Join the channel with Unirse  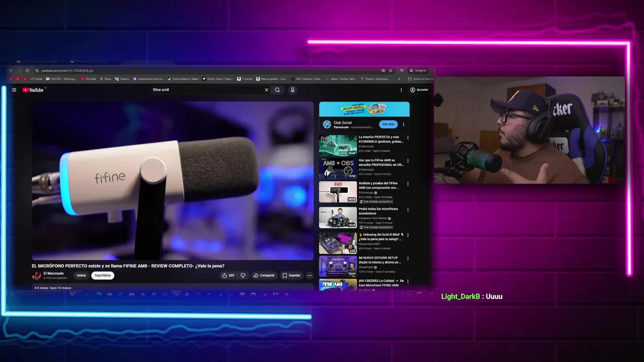point(81,276)
